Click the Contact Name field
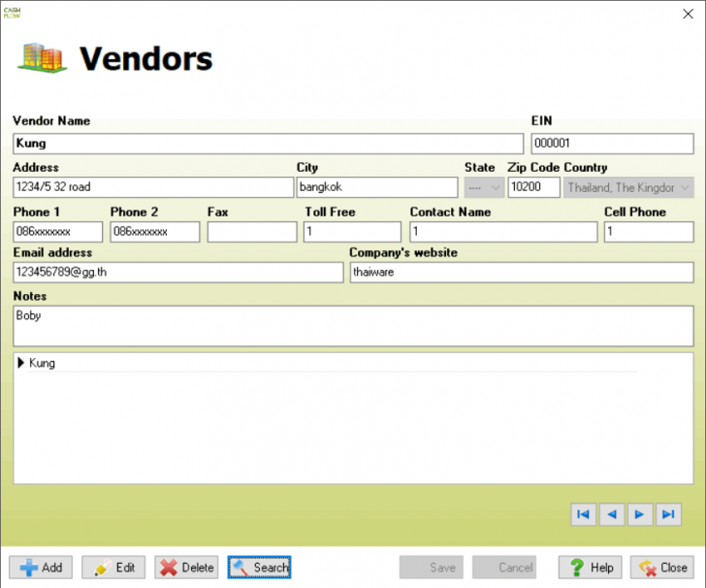 504,232
